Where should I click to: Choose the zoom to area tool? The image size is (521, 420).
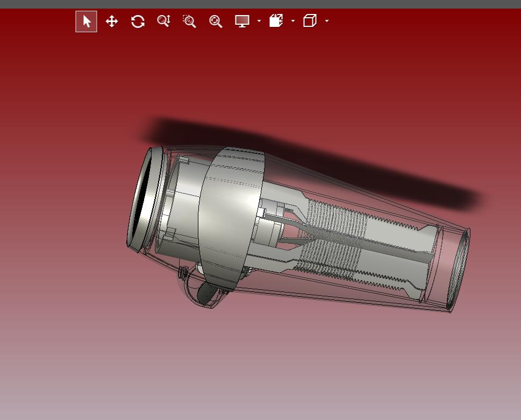(x=189, y=22)
